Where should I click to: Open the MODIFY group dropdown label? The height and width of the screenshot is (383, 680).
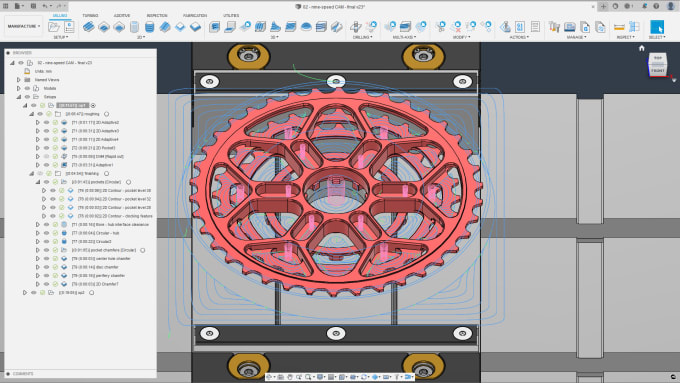tap(461, 37)
